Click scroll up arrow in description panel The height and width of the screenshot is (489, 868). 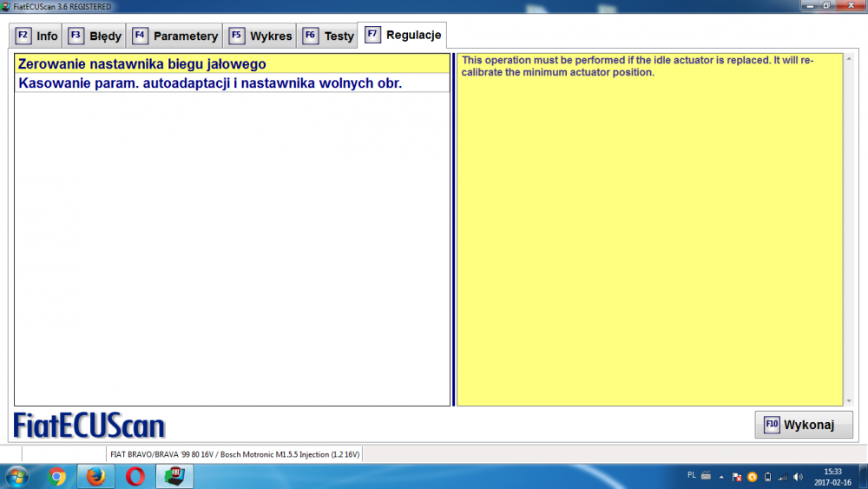pyautogui.click(x=849, y=58)
